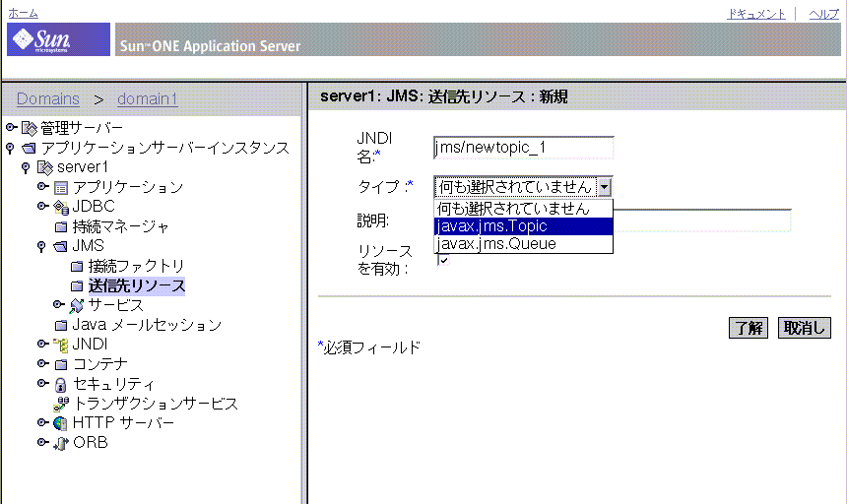This screenshot has width=847, height=504.
Task: Expand the セキュリティ tree node
Action: (x=43, y=383)
